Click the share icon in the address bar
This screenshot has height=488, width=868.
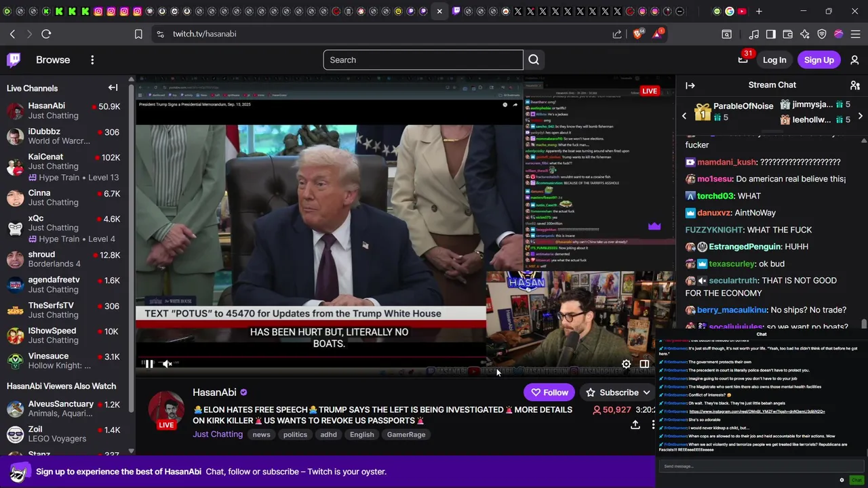(x=617, y=34)
